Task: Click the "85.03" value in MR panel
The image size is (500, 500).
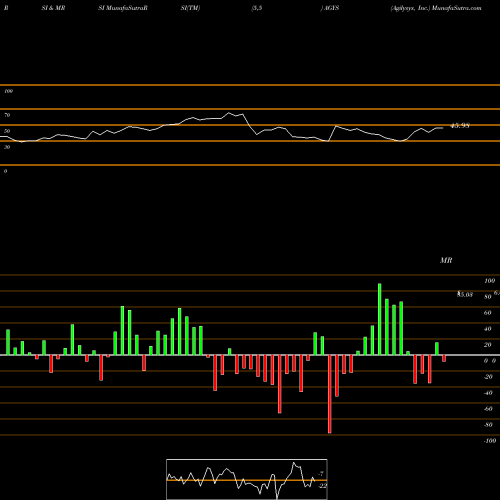Action: point(465,294)
